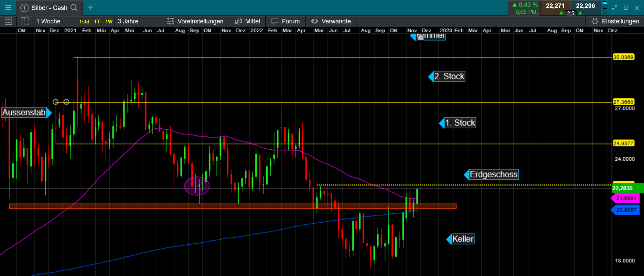Viewport: 644px width, 276px height.
Task: Shrink chart window with collapse arrows icon
Action: point(615,8)
